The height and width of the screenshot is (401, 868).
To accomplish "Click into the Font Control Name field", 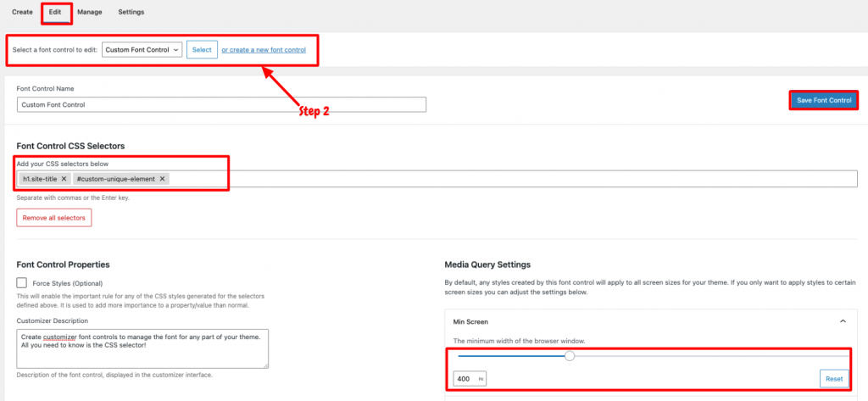I will coord(221,104).
